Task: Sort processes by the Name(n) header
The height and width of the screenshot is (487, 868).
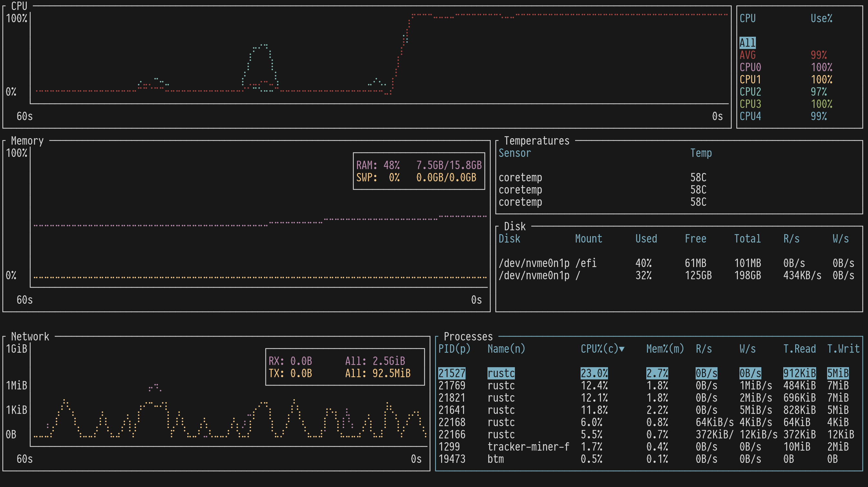Action: click(506, 349)
